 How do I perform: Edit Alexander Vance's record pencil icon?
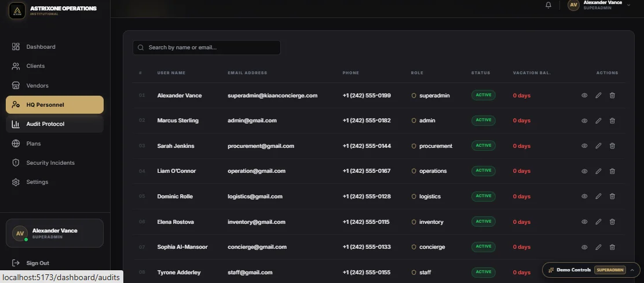tap(598, 96)
